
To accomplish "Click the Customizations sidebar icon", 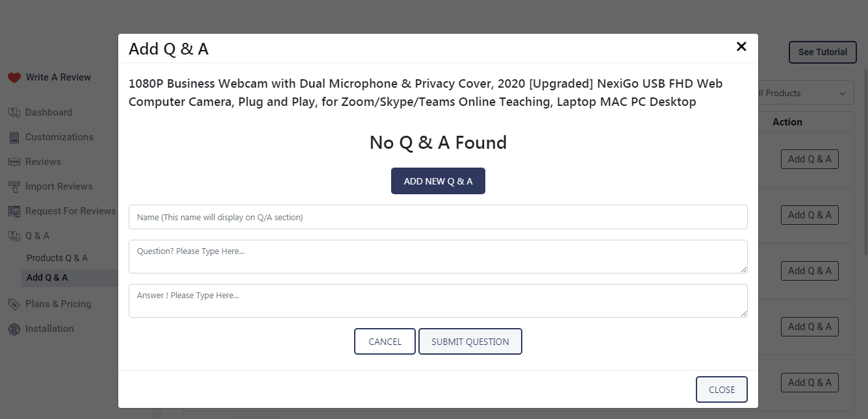I will (x=14, y=137).
